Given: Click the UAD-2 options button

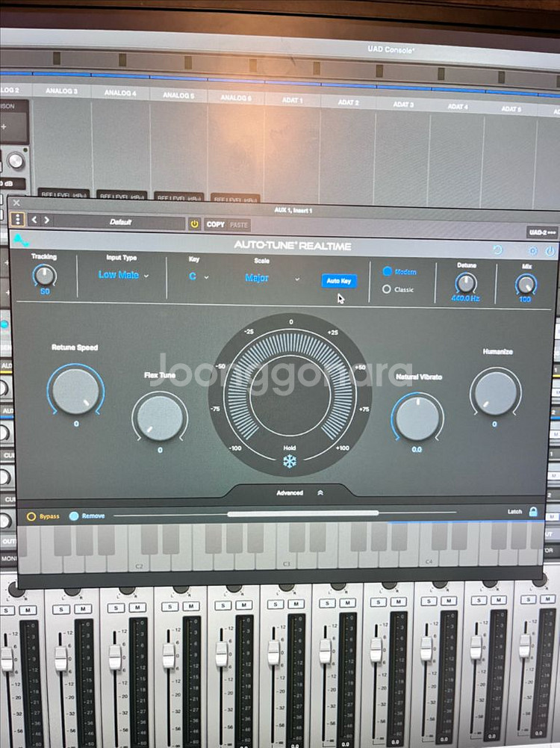Looking at the screenshot, I should point(542,232).
